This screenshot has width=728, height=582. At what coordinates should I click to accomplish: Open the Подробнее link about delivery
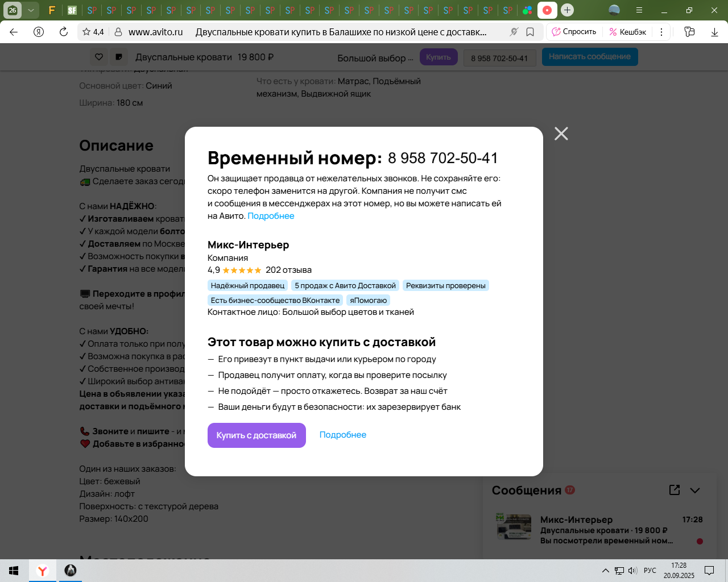pyautogui.click(x=343, y=435)
